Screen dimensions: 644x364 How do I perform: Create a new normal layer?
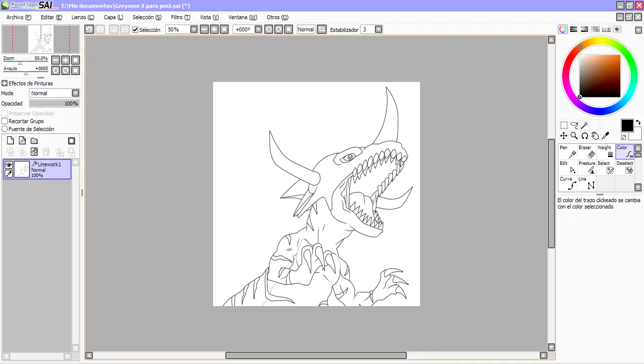coord(10,141)
